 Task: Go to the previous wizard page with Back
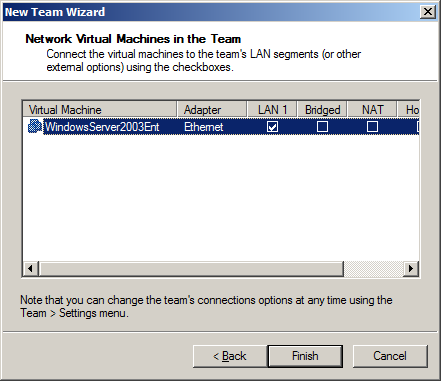click(x=230, y=356)
